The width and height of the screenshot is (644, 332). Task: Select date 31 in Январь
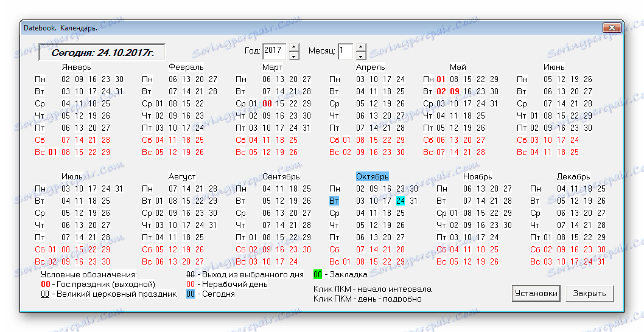(119, 91)
